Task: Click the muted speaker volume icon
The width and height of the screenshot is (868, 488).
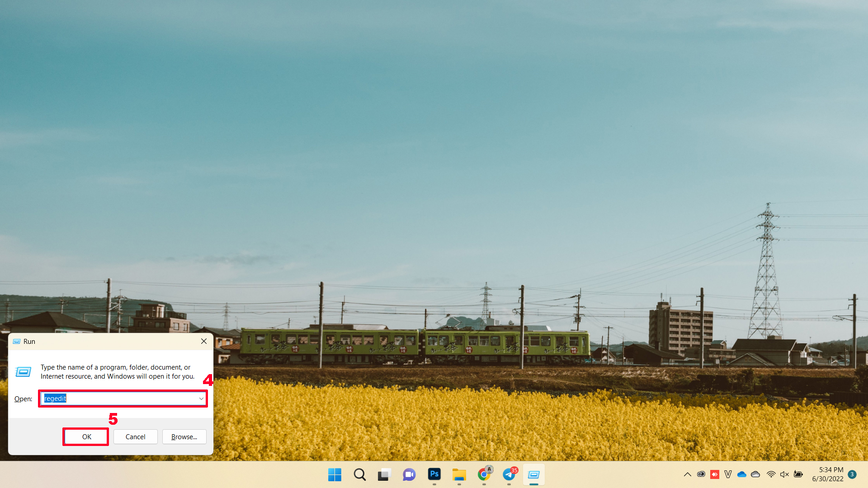Action: (785, 474)
